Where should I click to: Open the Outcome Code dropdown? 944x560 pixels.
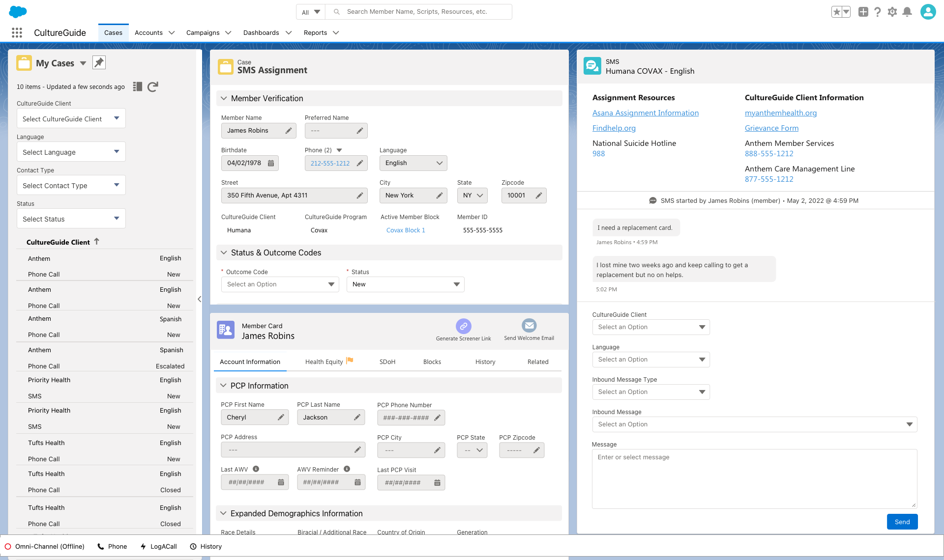point(280,284)
